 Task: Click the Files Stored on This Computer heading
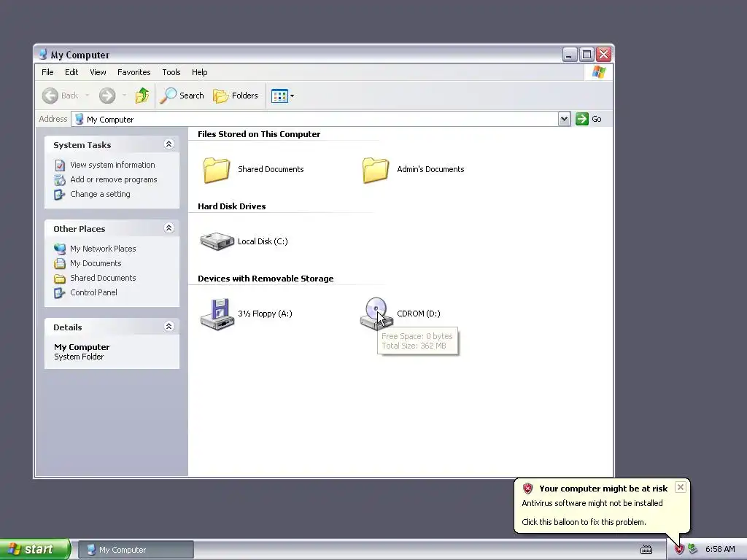point(259,134)
